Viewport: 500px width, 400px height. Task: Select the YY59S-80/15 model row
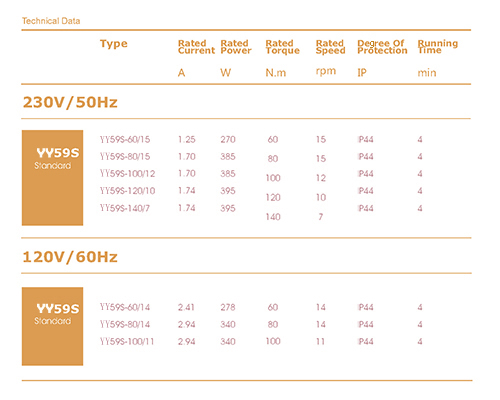[260, 157]
